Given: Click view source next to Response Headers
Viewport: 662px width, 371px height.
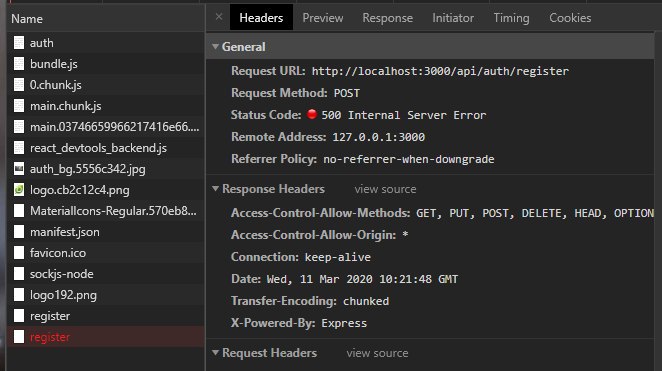Looking at the screenshot, I should [385, 189].
